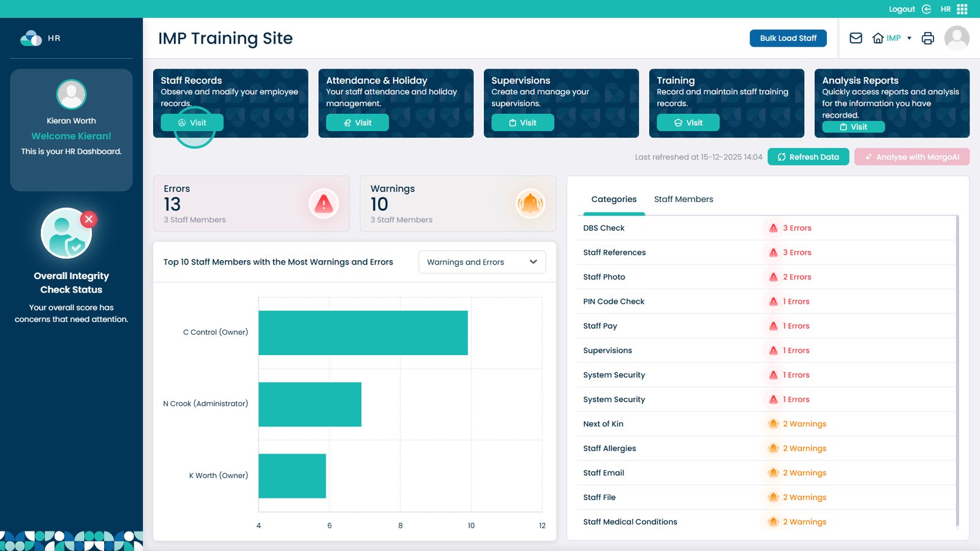Open the apps grid icon beside HR
Screen dimensions: 980x551
(962, 9)
